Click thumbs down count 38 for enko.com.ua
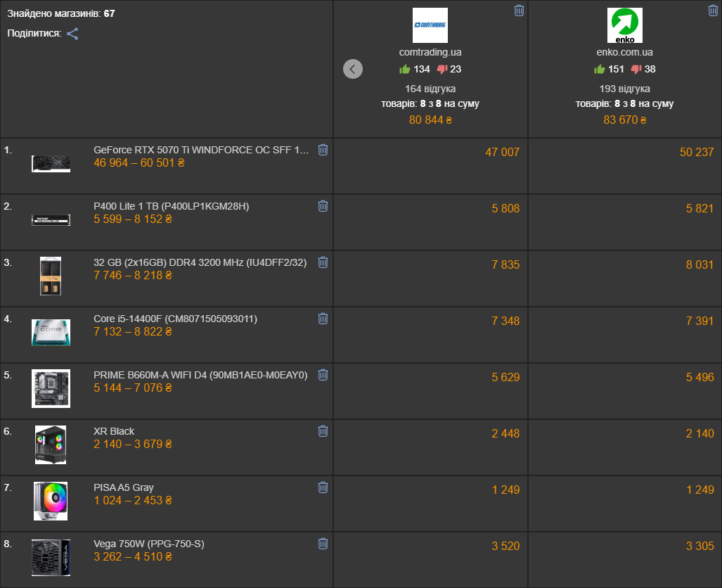 pos(643,69)
